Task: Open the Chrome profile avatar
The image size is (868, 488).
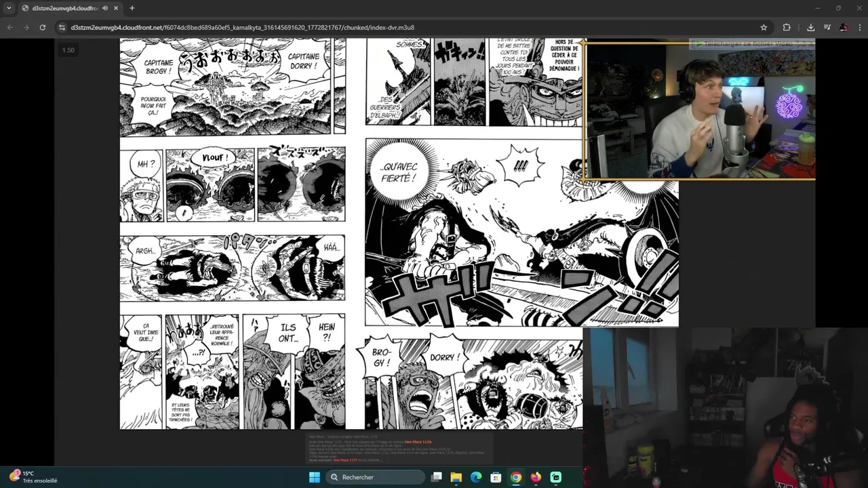Action: pyautogui.click(x=843, y=27)
